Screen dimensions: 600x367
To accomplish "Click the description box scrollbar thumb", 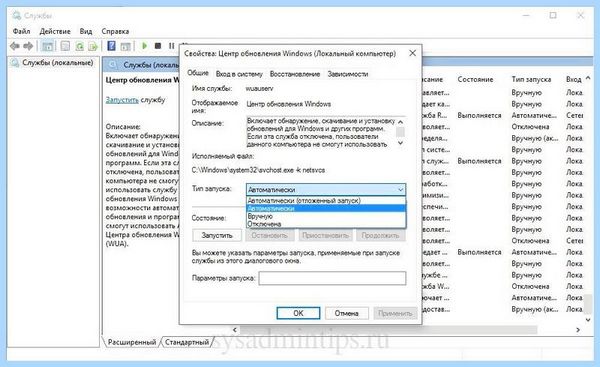I will coord(400,132).
